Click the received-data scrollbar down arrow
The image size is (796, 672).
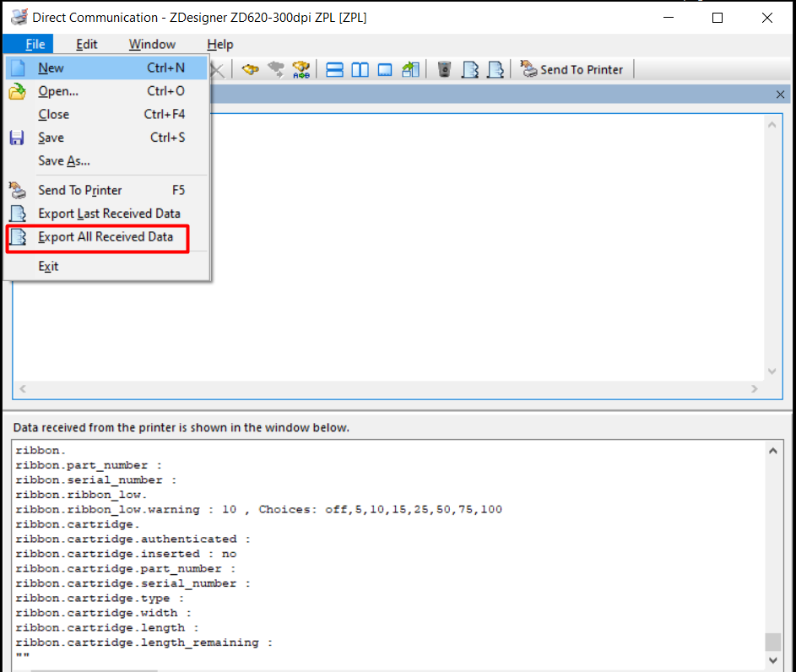772,660
